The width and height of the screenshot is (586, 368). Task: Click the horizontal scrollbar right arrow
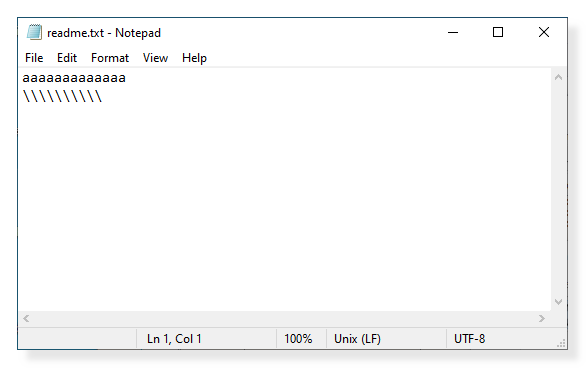pos(542,318)
